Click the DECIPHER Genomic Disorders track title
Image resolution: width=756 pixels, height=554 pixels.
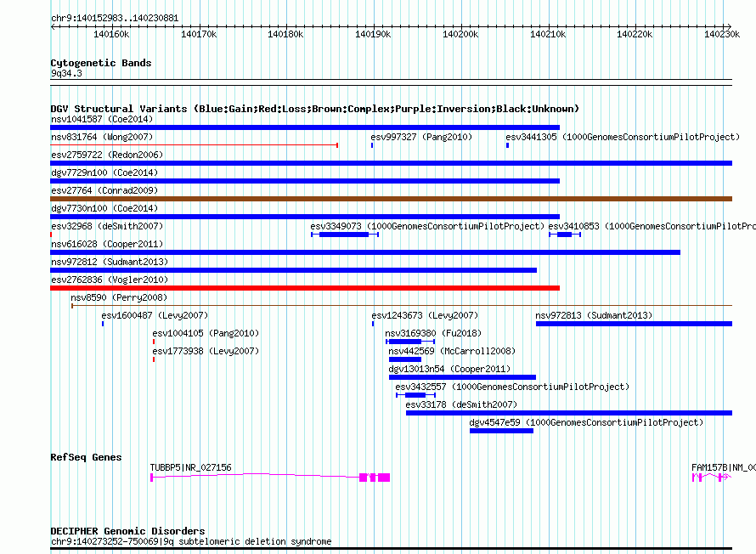click(127, 531)
